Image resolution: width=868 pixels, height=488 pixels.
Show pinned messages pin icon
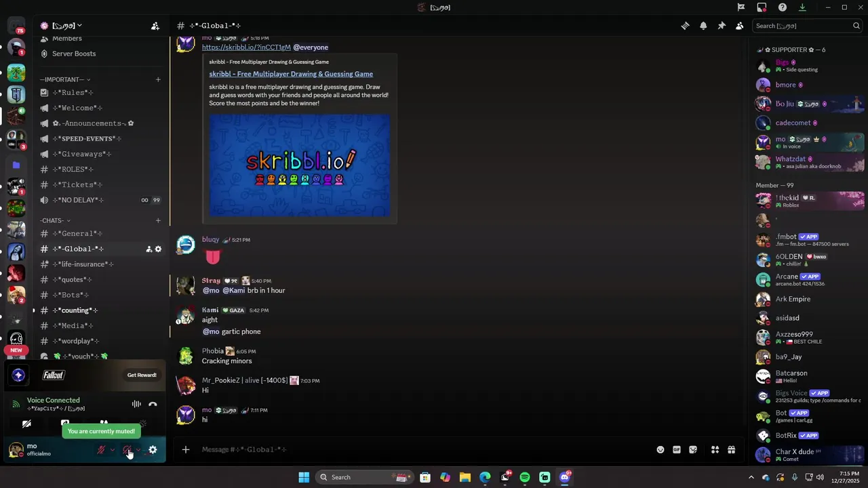[x=722, y=26]
